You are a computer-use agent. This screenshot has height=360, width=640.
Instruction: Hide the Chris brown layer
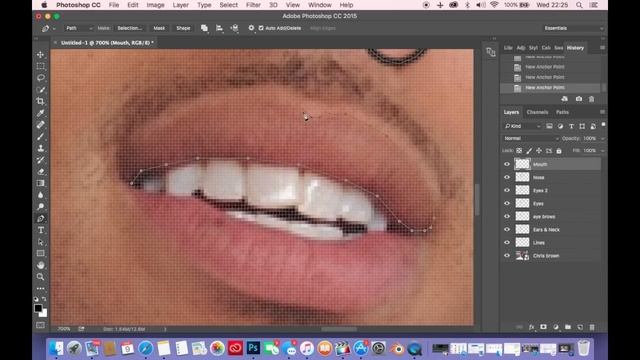pos(507,256)
